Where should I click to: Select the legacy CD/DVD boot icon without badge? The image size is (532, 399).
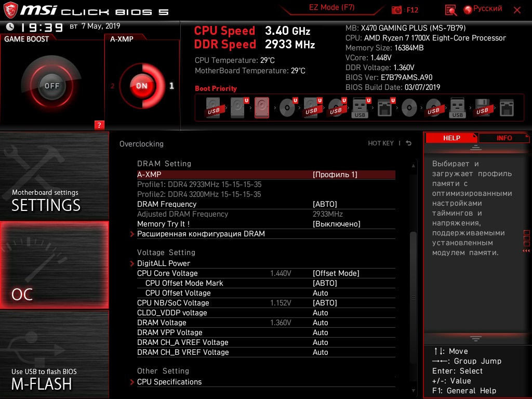409,108
